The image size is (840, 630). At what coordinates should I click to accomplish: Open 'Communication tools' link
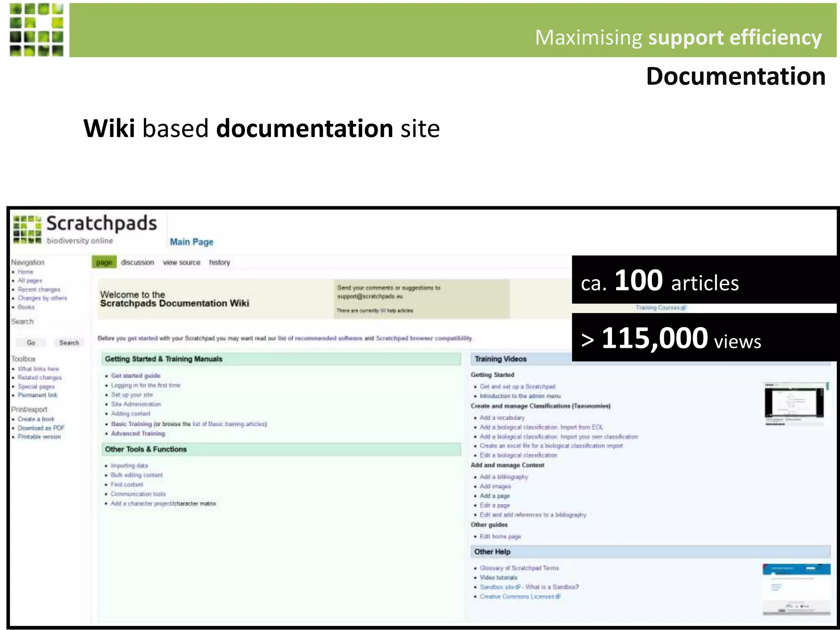(x=138, y=494)
